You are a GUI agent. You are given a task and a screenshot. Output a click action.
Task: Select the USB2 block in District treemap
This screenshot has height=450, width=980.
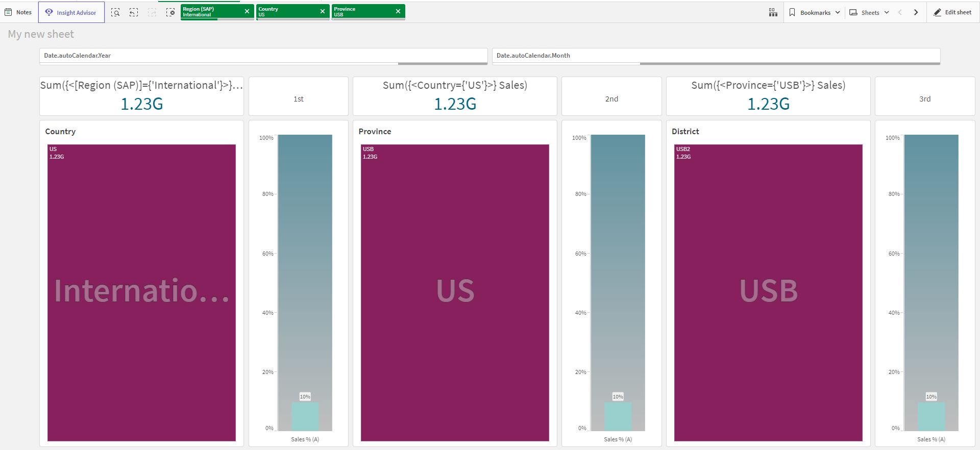click(768, 292)
